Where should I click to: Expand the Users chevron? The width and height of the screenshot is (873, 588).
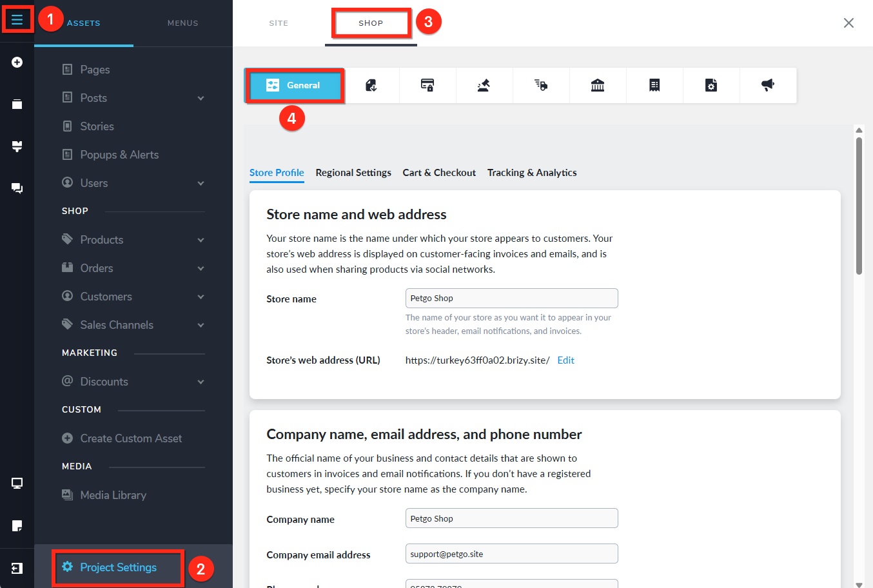click(201, 183)
